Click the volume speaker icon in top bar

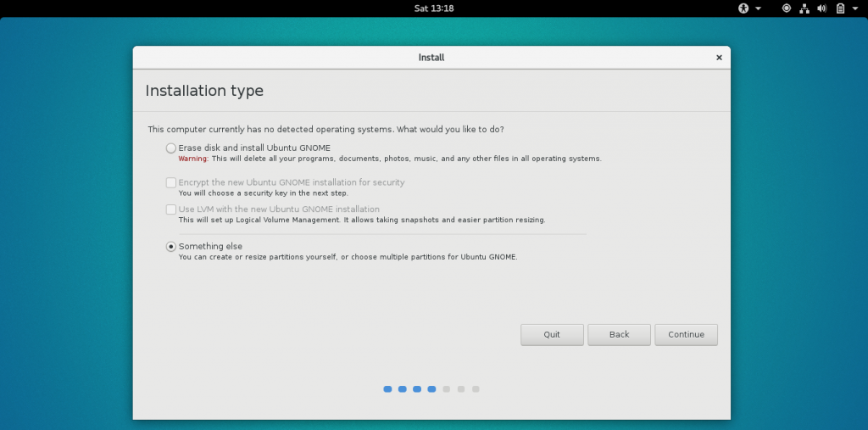[822, 8]
